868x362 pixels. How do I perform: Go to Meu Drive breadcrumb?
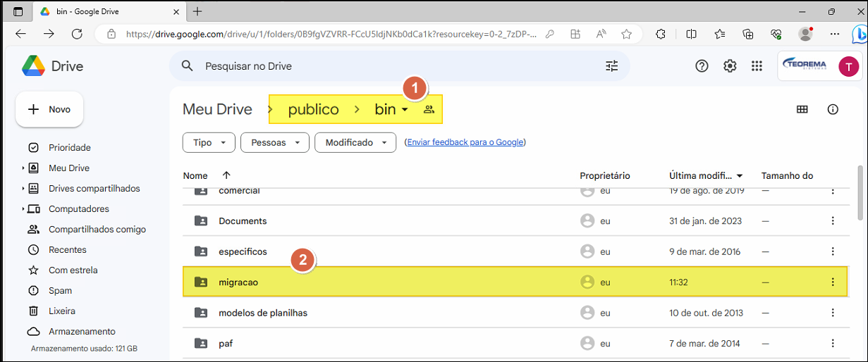click(217, 109)
